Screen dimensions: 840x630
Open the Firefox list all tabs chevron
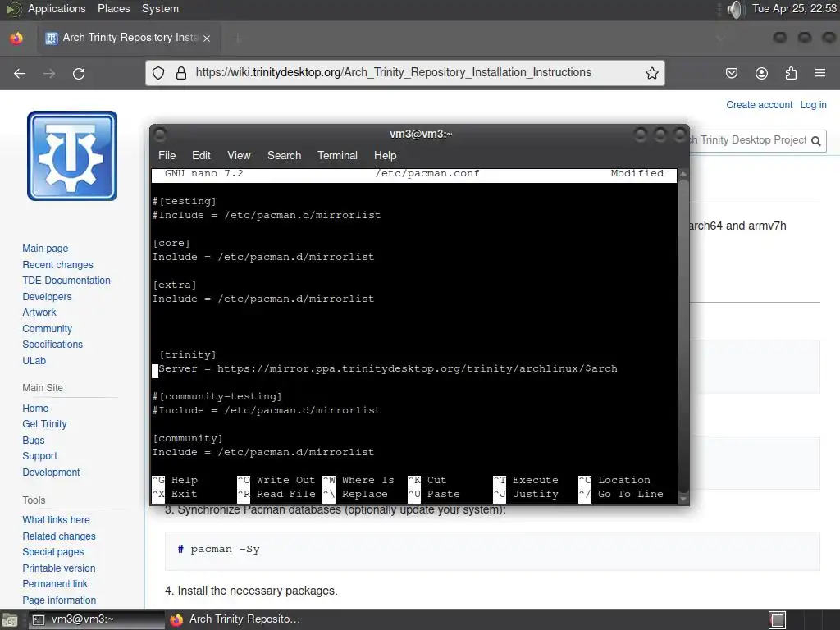(x=720, y=38)
